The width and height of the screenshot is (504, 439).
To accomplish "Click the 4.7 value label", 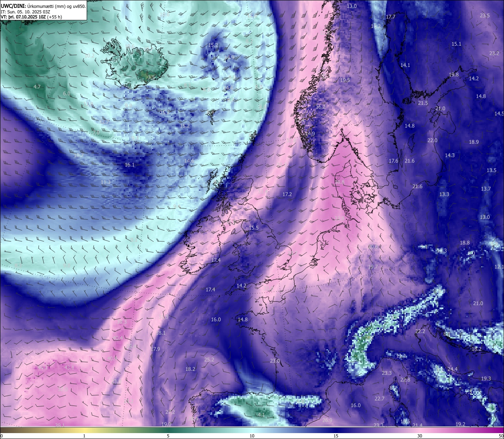I will coord(37,86).
